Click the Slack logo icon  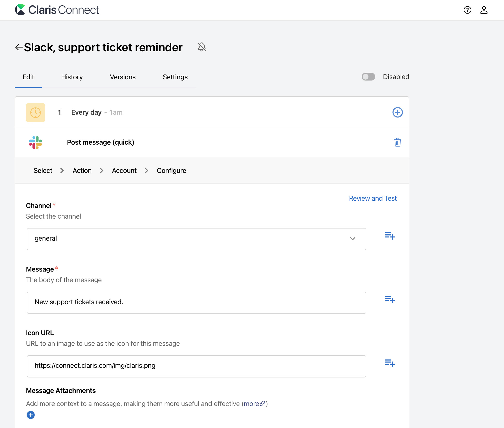click(35, 142)
